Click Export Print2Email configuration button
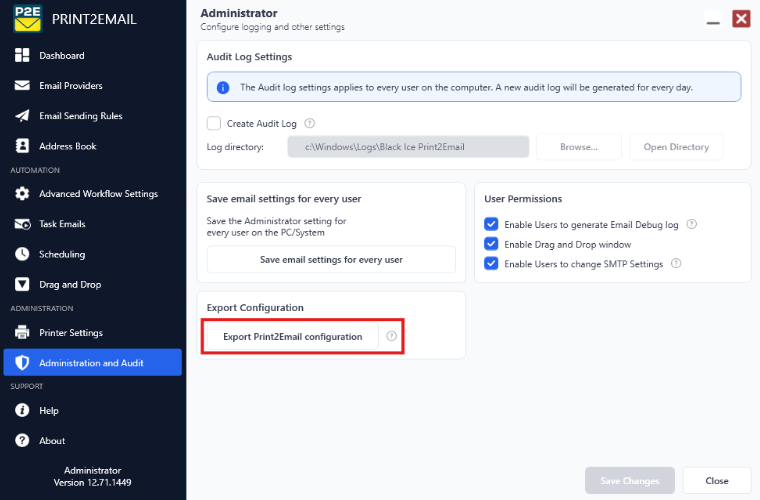Viewport: 760px width, 500px height. coord(292,336)
